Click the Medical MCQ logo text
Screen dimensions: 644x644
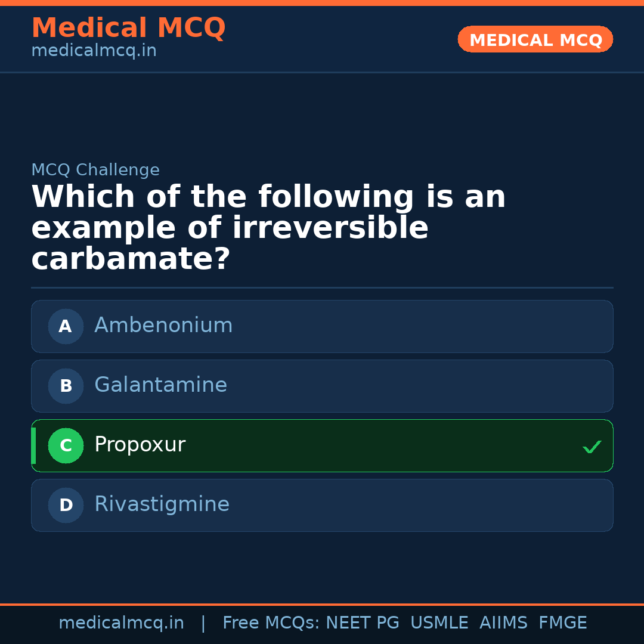point(128,27)
